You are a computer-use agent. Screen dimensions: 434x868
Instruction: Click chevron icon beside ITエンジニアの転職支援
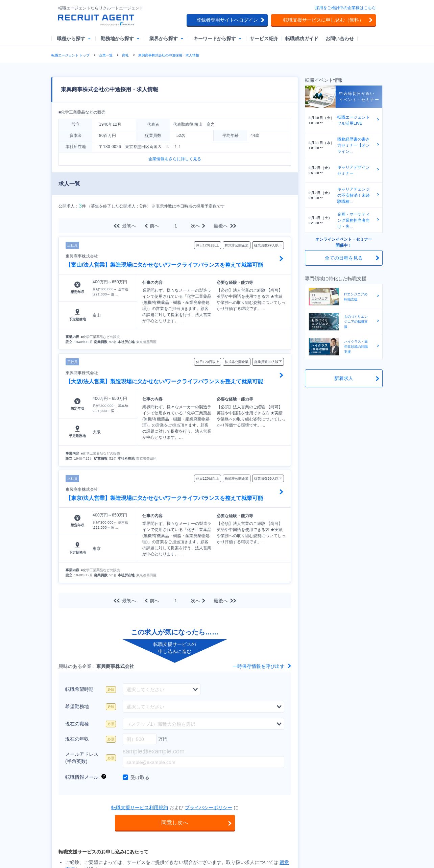click(378, 296)
